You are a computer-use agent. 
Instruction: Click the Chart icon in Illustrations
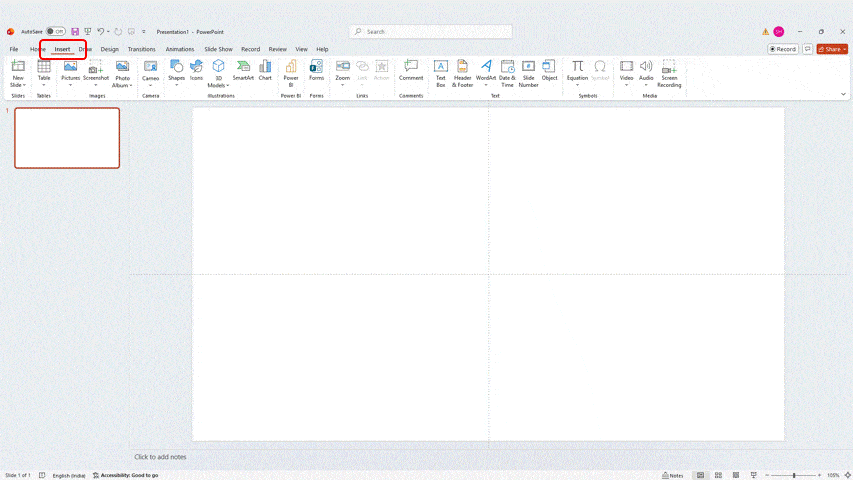[265, 69]
